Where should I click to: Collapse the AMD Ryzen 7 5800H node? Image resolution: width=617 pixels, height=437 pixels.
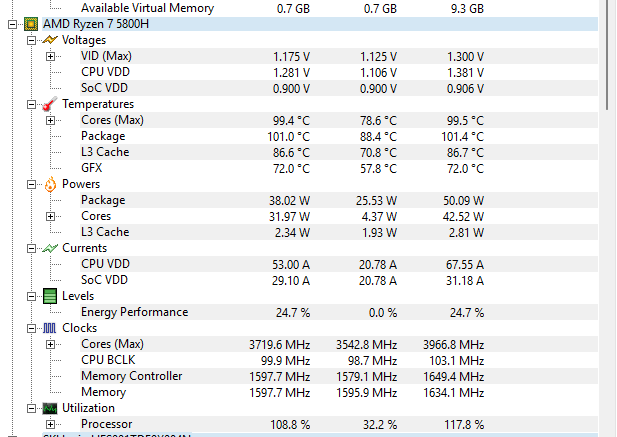13,24
